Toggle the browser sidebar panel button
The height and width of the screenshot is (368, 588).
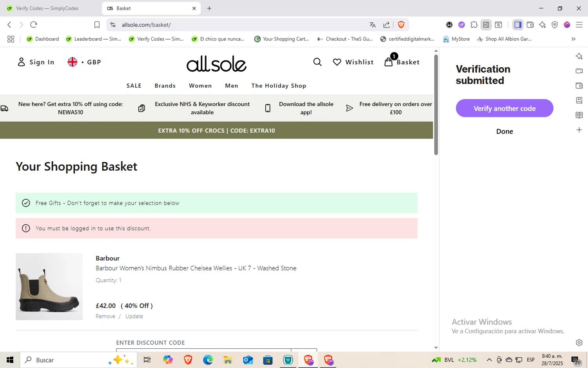point(518,25)
